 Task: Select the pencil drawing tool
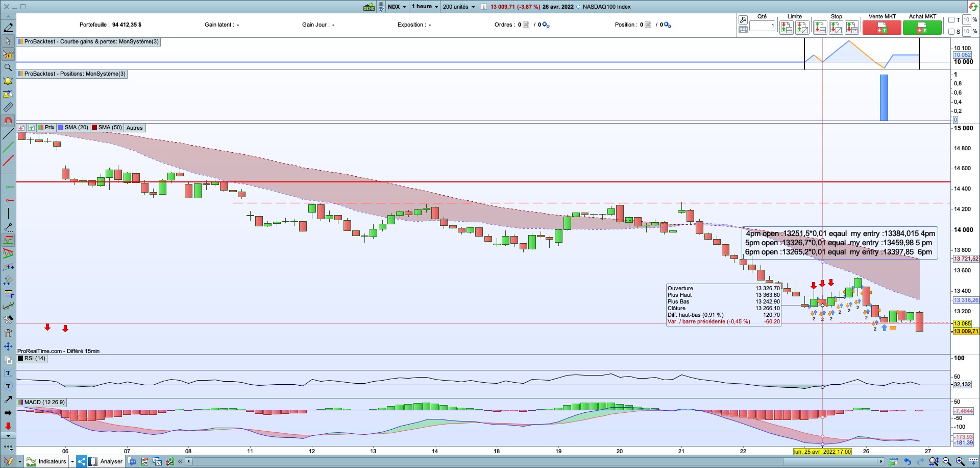tap(8, 28)
